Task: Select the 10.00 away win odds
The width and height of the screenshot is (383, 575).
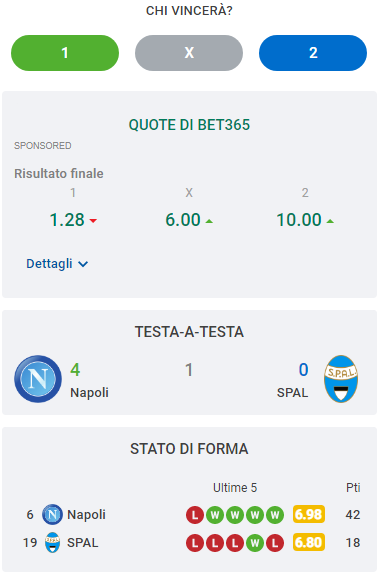Action: (x=305, y=220)
